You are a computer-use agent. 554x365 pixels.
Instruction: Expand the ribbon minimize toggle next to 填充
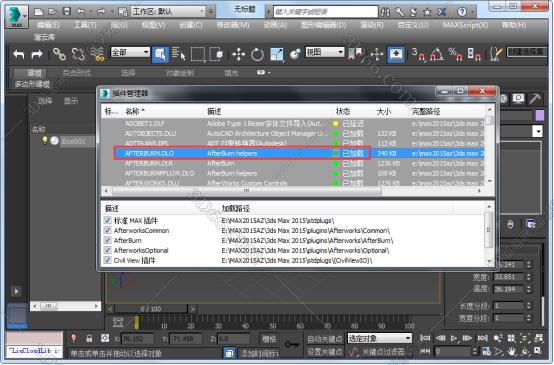pos(263,72)
